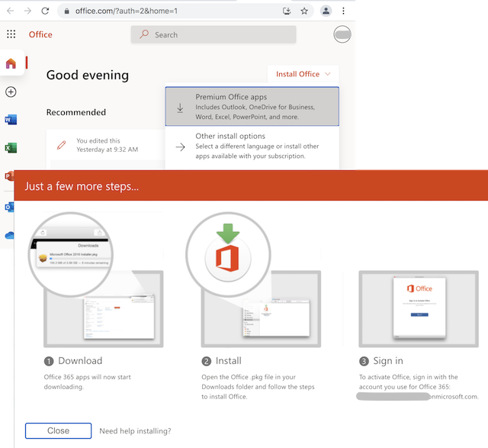Open the account avatar menu

point(342,34)
